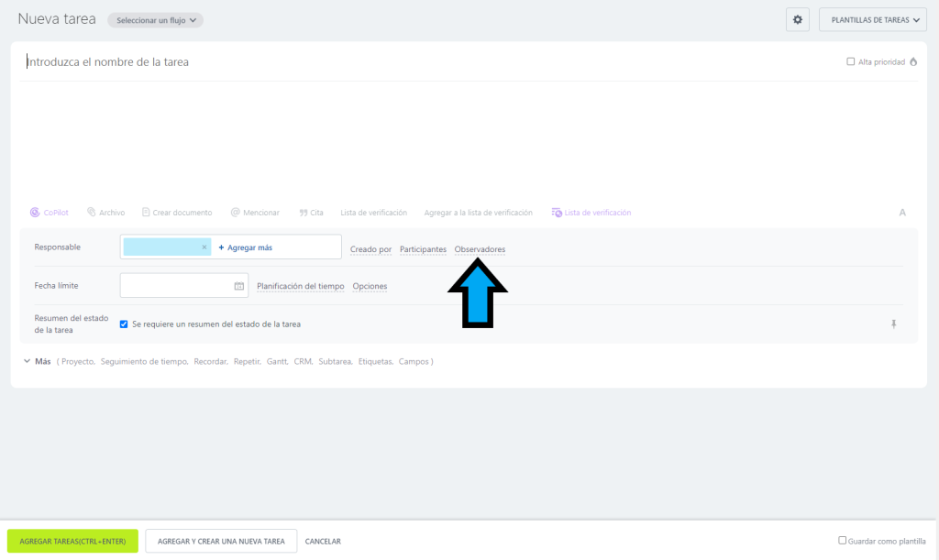Viewport: 939px width, 560px height.
Task: Insert a quote using Cita
Action: tap(303, 213)
